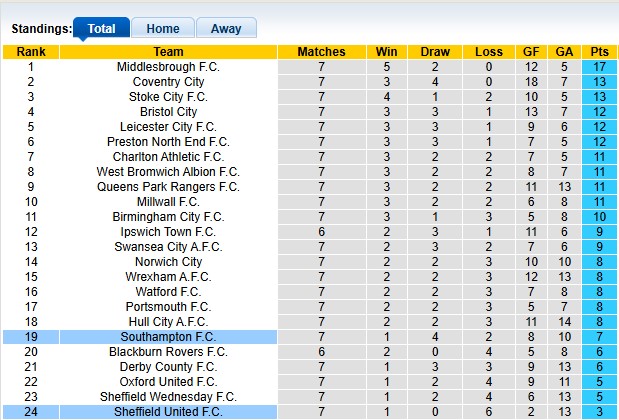Click the GF column header
The width and height of the screenshot is (619, 420).
[530, 52]
